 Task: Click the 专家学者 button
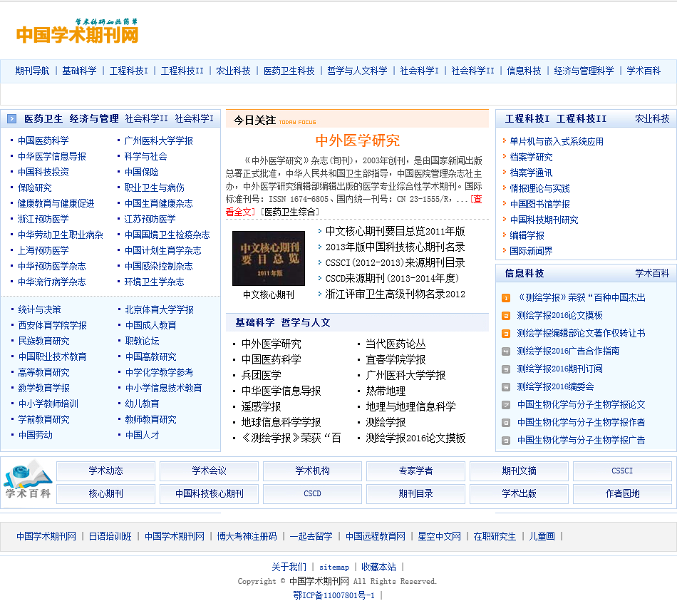(x=415, y=471)
